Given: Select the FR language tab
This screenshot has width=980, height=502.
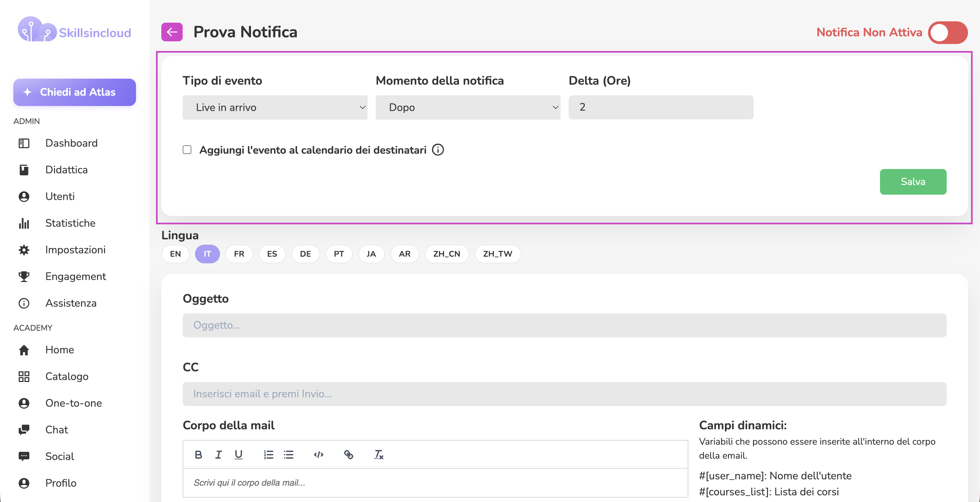Looking at the screenshot, I should (239, 254).
